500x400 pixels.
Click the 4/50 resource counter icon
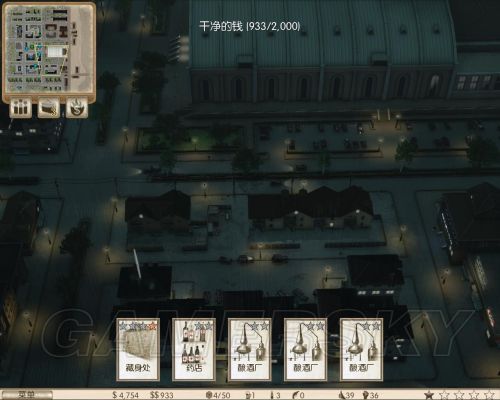pos(218,395)
